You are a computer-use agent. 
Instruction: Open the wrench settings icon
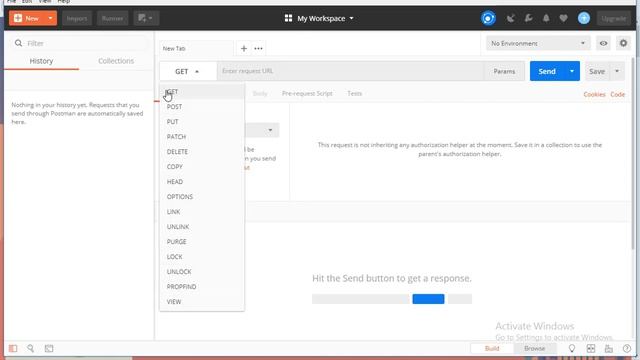coord(529,18)
